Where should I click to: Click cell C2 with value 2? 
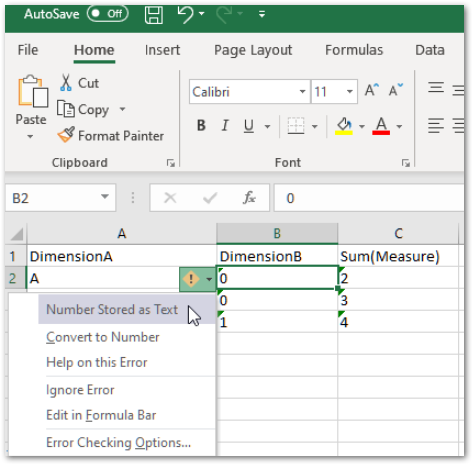pos(398,278)
